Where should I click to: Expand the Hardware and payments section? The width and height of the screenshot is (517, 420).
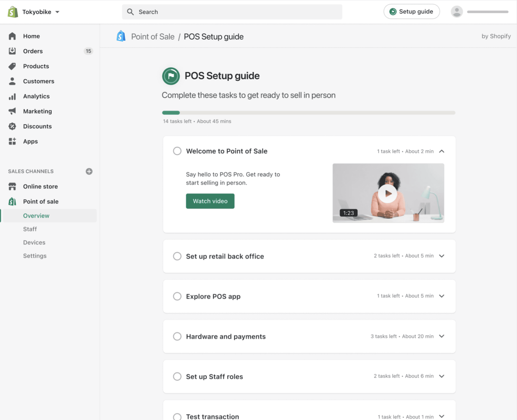[442, 336]
